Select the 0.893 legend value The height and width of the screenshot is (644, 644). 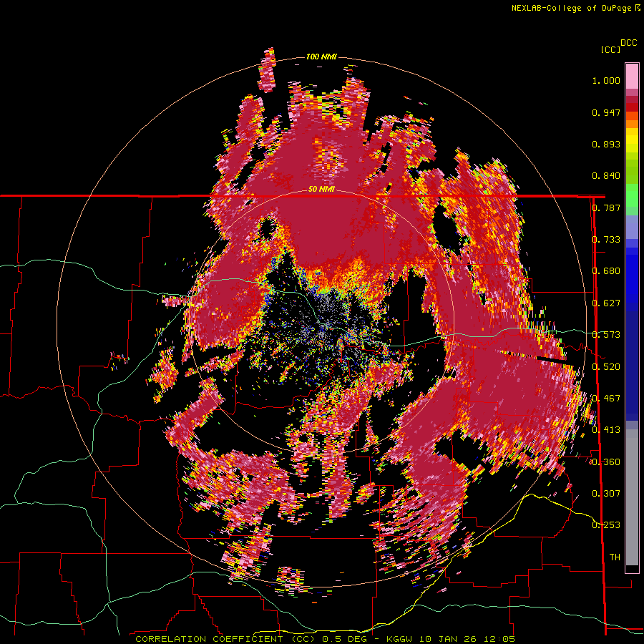point(606,144)
